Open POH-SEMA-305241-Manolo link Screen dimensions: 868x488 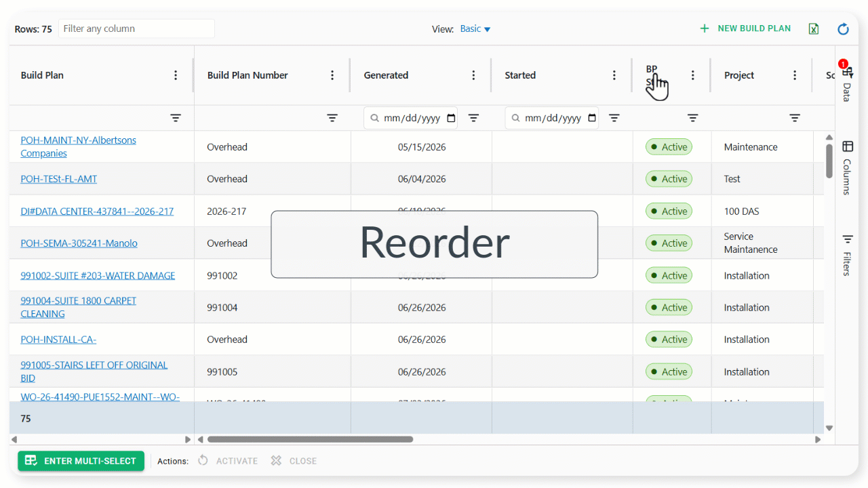pyautogui.click(x=79, y=243)
